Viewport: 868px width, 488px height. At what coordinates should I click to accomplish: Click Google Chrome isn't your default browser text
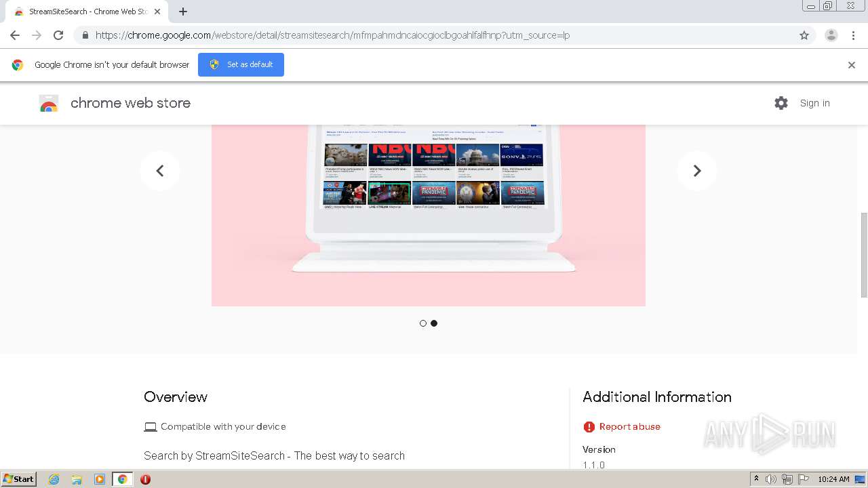(x=112, y=65)
